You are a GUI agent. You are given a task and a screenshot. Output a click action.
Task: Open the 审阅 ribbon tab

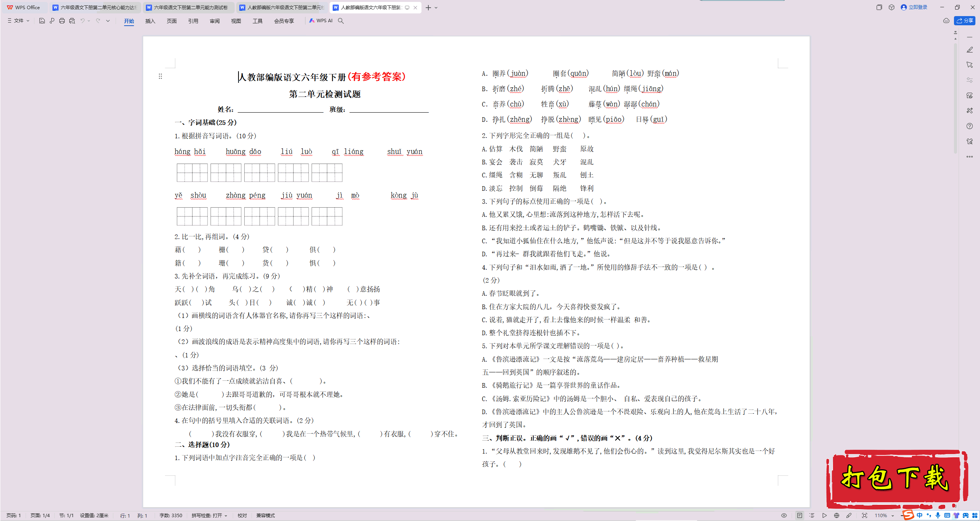coord(215,21)
